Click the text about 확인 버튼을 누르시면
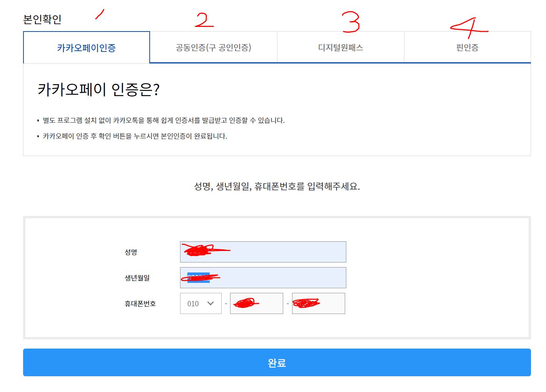This screenshot has width=546, height=392. pyautogui.click(x=135, y=136)
